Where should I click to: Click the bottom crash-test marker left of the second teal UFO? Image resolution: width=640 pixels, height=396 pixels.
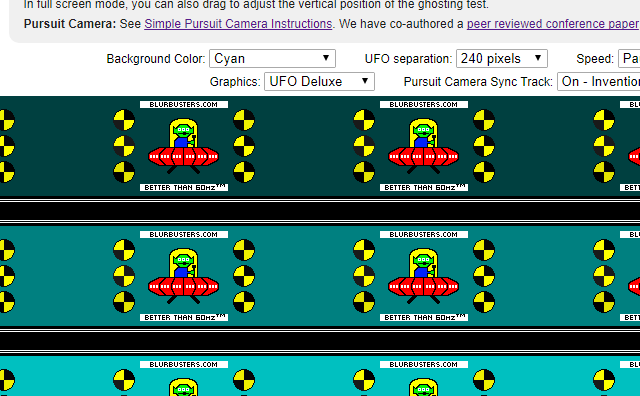(364, 302)
